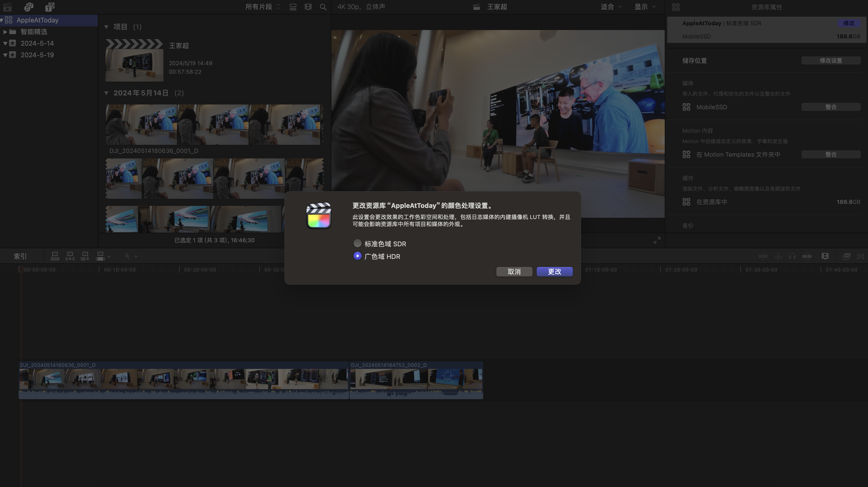Open the 索引 timeline index

pyautogui.click(x=20, y=256)
